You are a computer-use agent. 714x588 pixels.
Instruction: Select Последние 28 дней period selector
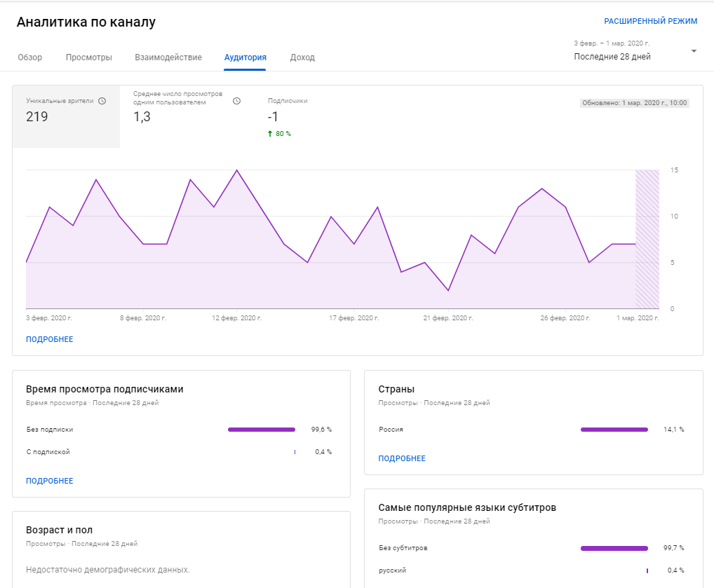click(x=612, y=57)
